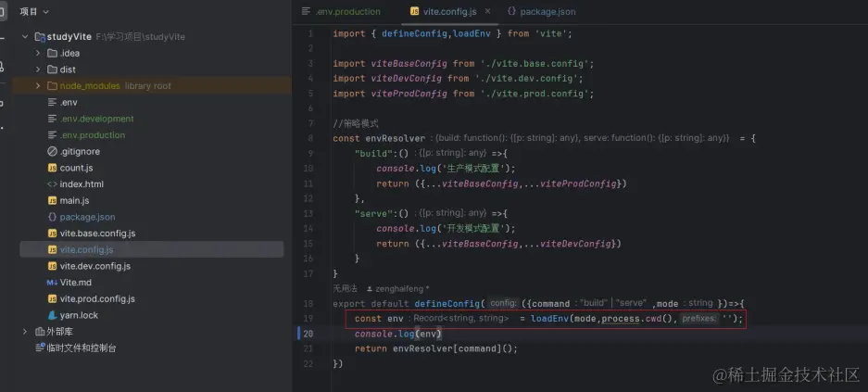
Task: Click the braces icon beside package.json in tree
Action: 52,217
